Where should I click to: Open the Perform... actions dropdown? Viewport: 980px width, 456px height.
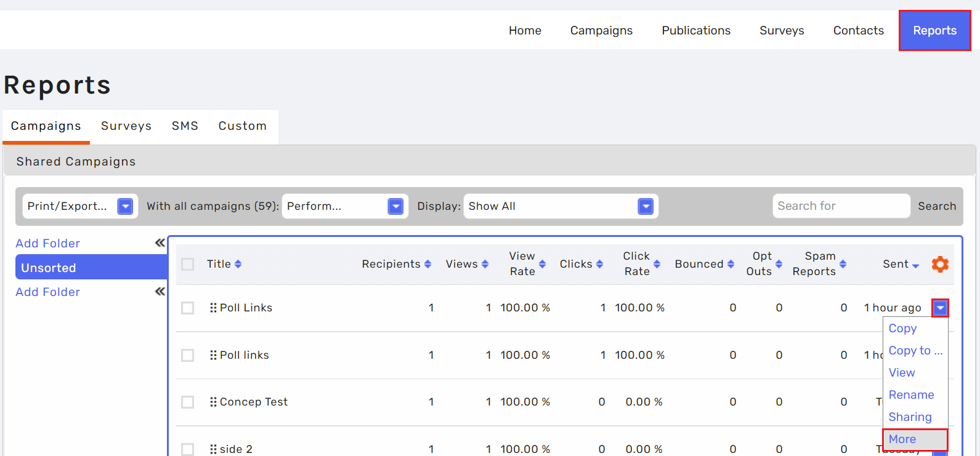tap(345, 206)
